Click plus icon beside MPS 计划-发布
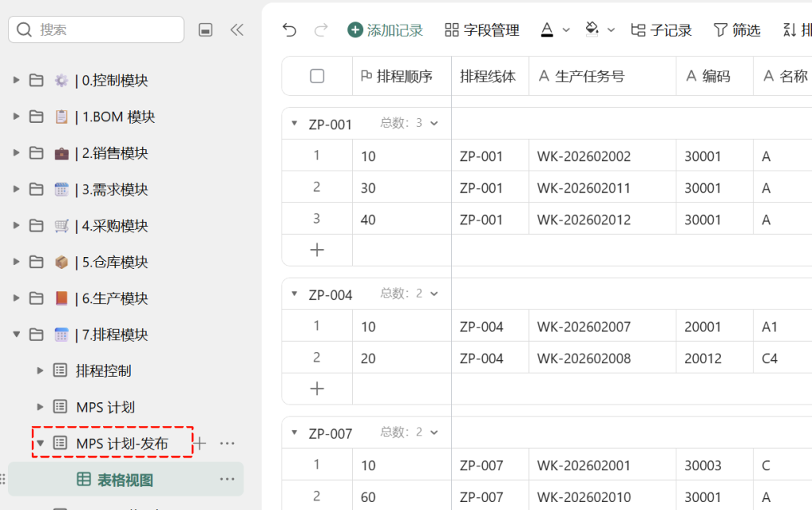The width and height of the screenshot is (812, 510). point(199,443)
